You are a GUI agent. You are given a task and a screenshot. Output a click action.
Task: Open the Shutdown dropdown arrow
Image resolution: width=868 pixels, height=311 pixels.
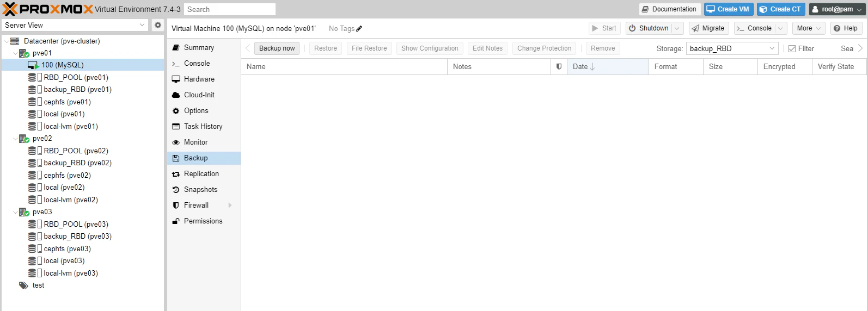point(677,28)
